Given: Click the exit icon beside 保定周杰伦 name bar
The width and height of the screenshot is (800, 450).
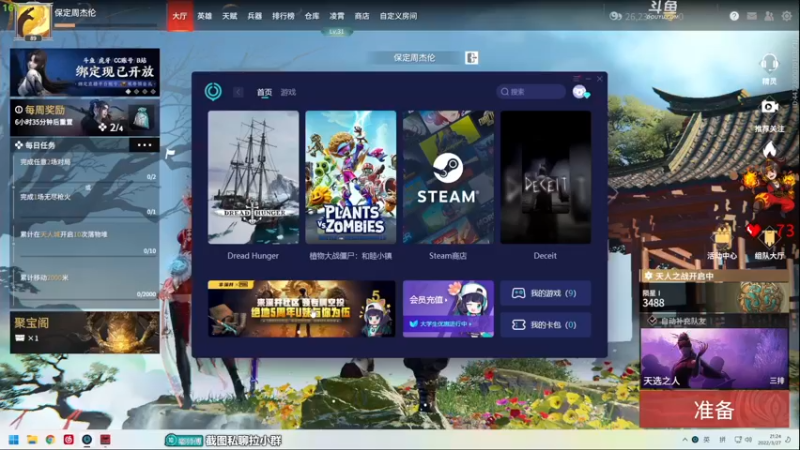Looking at the screenshot, I should 471,58.
